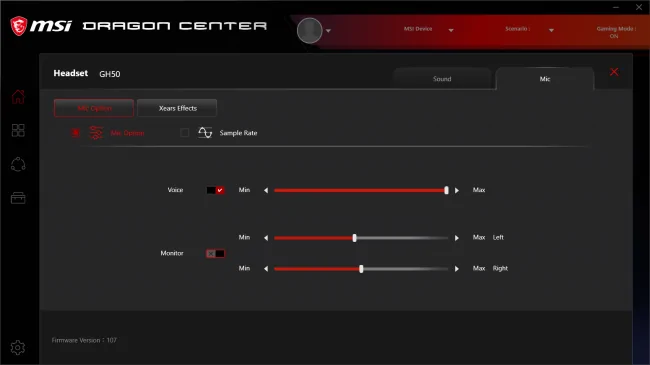Switch to the Sound tab
This screenshot has width=650, height=365.
tap(442, 79)
